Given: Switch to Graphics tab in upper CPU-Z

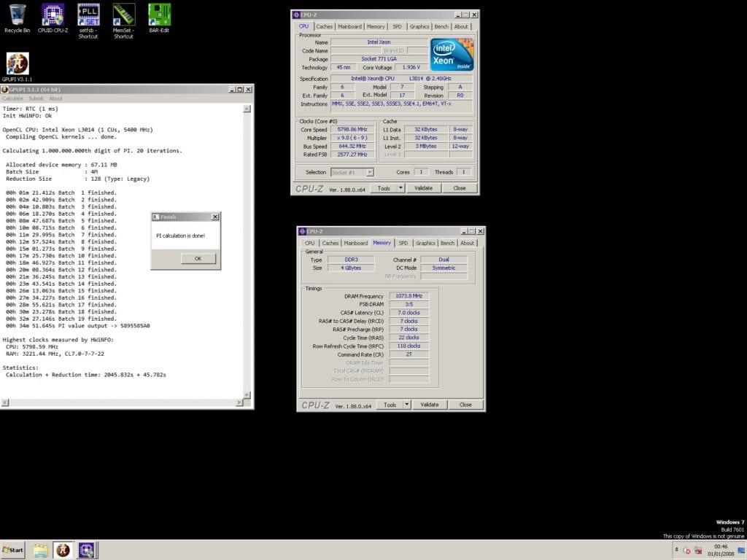Looking at the screenshot, I should (419, 27).
